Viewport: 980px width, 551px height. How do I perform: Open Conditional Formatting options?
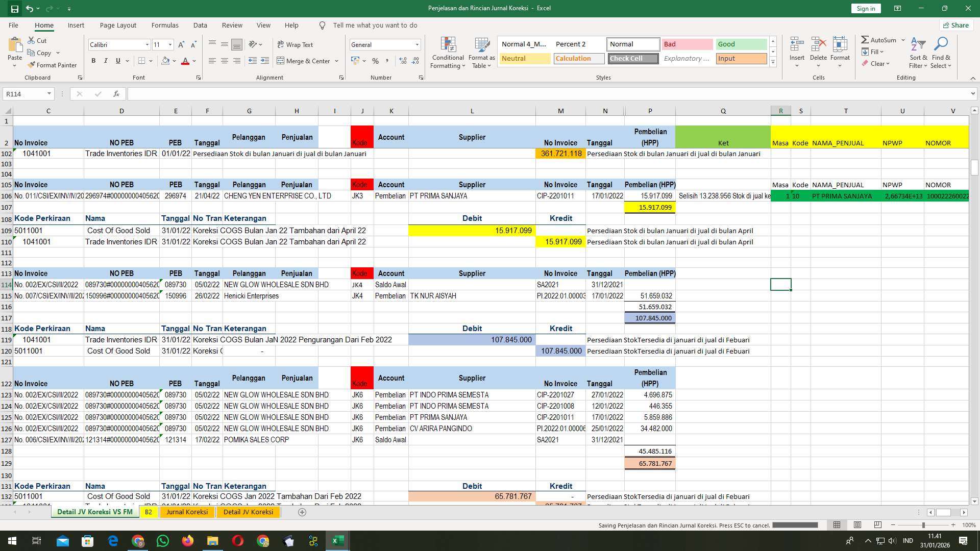(x=448, y=53)
